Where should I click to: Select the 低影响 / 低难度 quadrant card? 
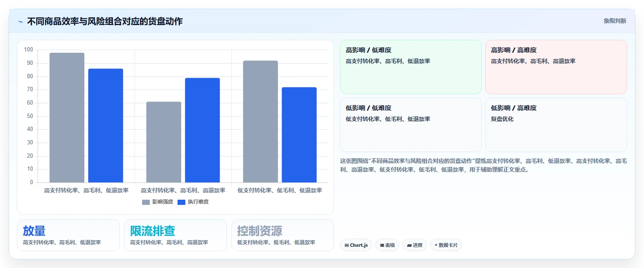tap(411, 125)
